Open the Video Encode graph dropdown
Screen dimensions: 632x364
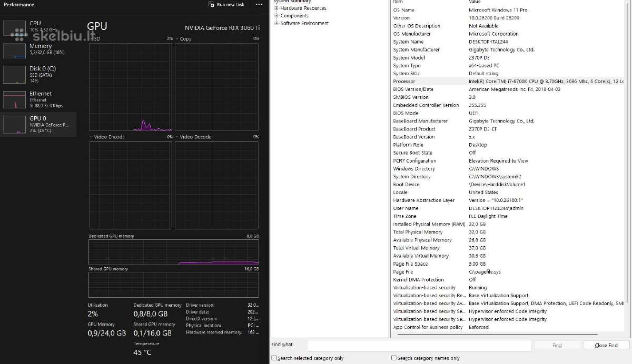[91, 137]
